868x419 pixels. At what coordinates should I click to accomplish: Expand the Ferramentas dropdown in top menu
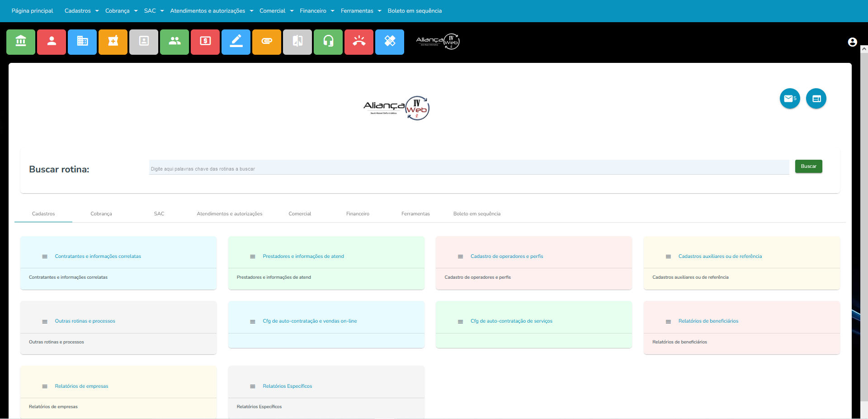click(361, 11)
